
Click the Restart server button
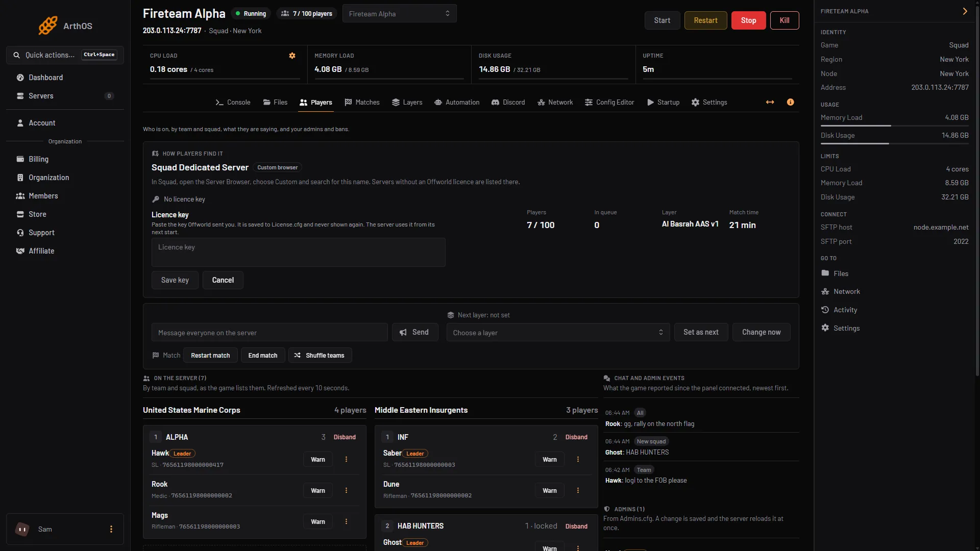tap(705, 20)
